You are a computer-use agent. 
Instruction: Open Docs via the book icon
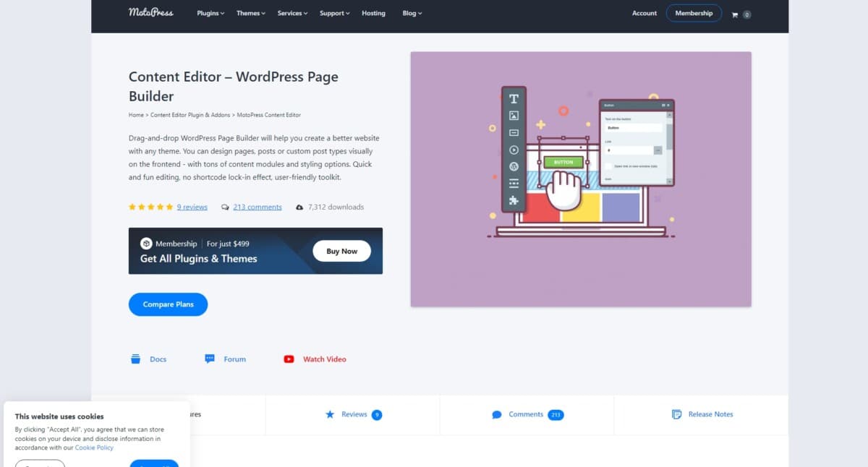(x=135, y=359)
